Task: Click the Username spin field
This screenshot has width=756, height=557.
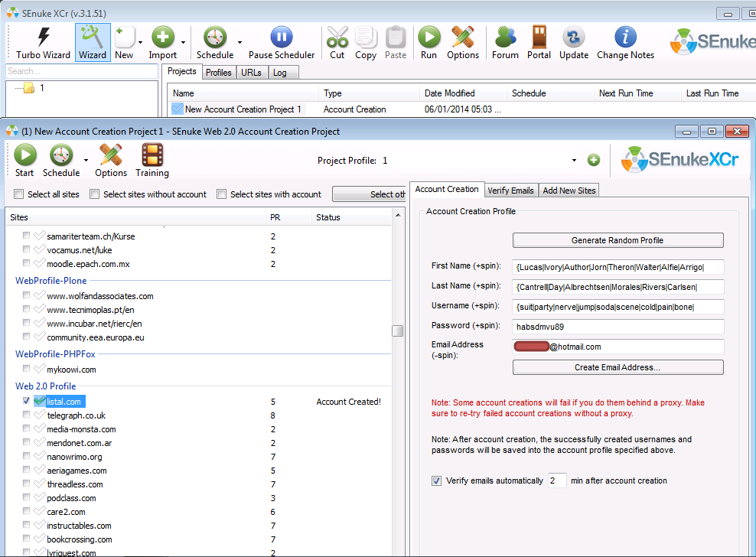Action: coord(618,307)
